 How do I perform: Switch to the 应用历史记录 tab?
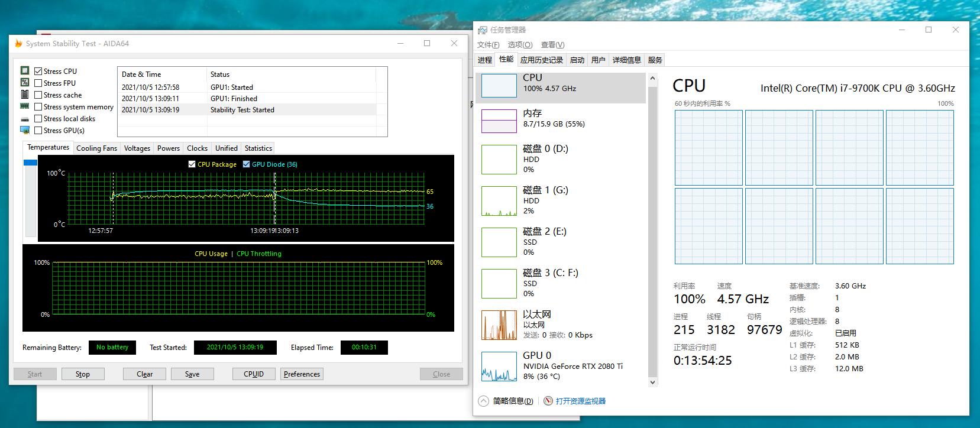coord(542,60)
